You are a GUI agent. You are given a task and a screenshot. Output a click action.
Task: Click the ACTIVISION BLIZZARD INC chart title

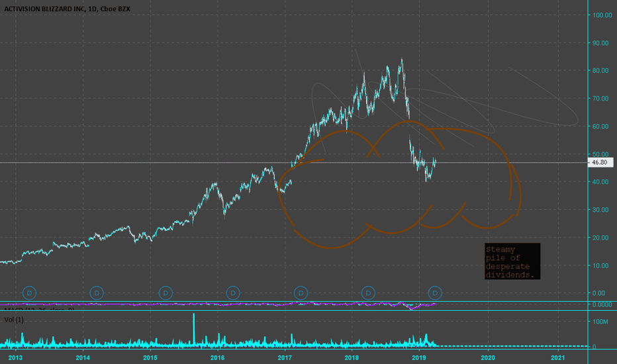67,9
